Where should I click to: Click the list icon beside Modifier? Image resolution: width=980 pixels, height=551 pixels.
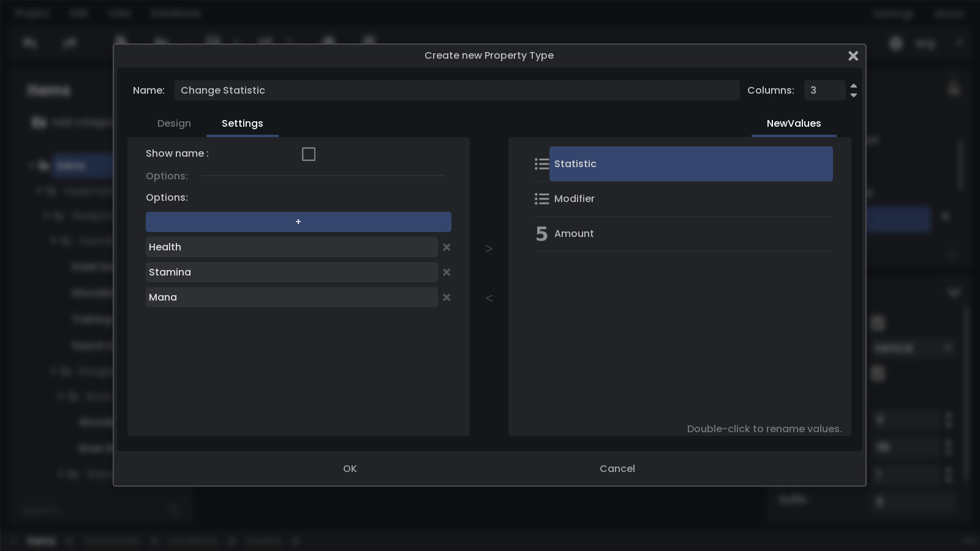click(x=541, y=198)
